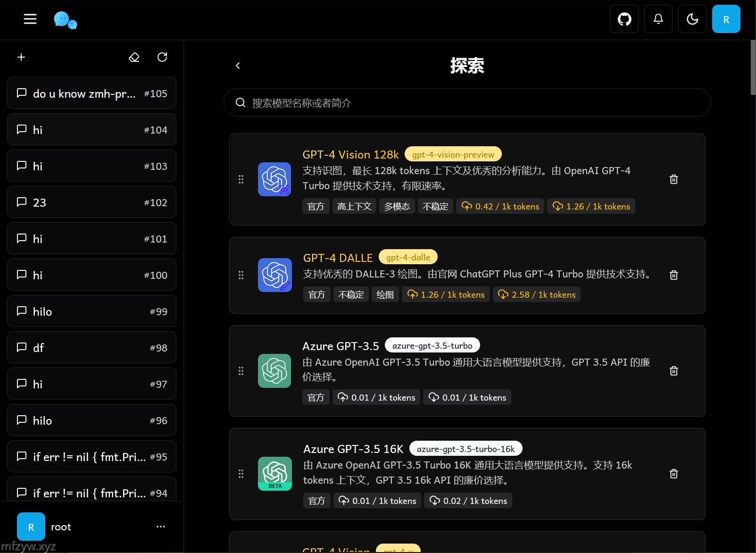Image resolution: width=756 pixels, height=553 pixels.
Task: Open the hamburger sidebar menu
Action: 30,19
